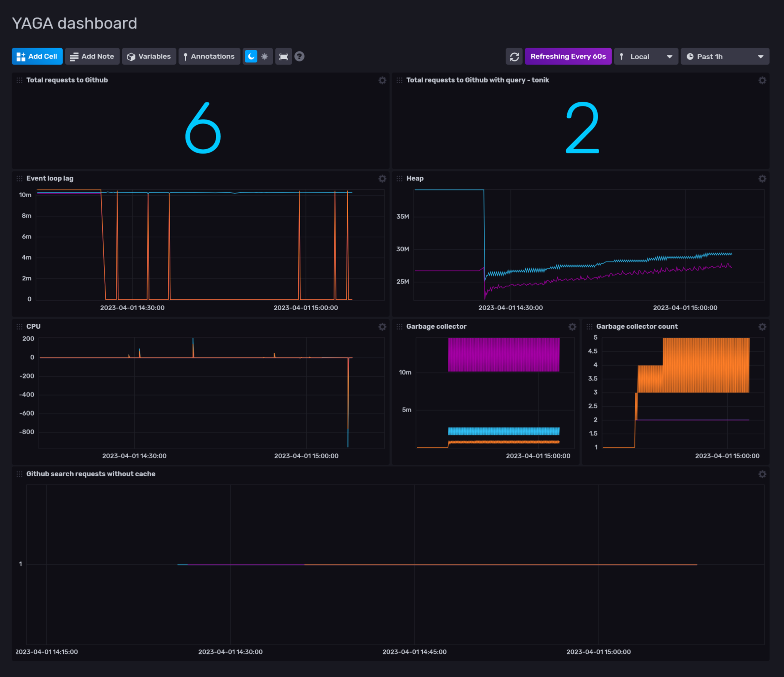Open the help question mark icon
Screen dimensions: 784x677
[x=299, y=56]
